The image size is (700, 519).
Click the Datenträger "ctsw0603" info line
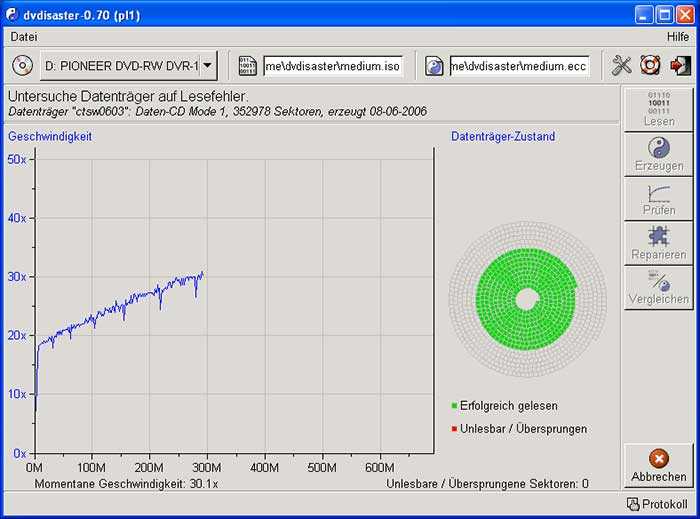click(x=217, y=112)
